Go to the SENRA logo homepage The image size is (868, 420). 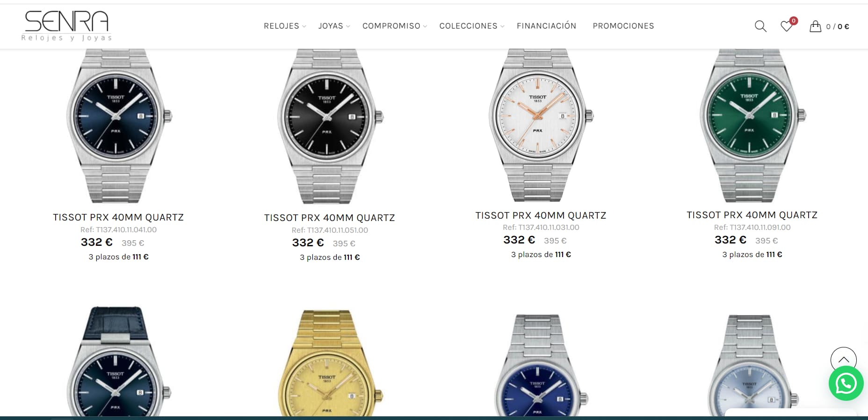tap(66, 26)
